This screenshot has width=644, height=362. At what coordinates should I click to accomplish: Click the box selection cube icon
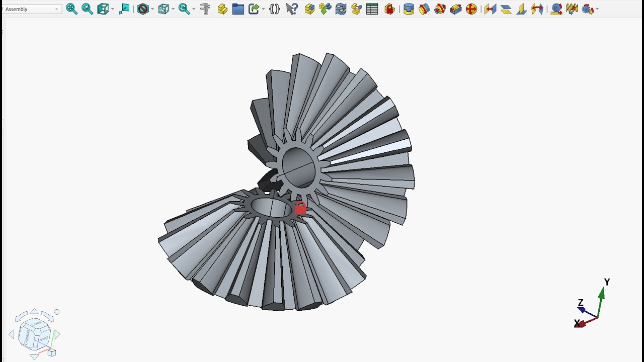coord(164,9)
